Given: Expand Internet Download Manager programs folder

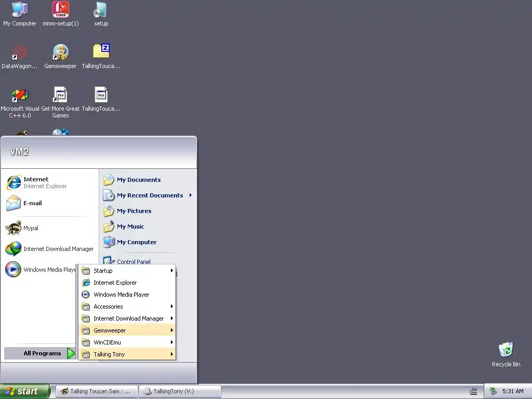Looking at the screenshot, I should point(127,318).
